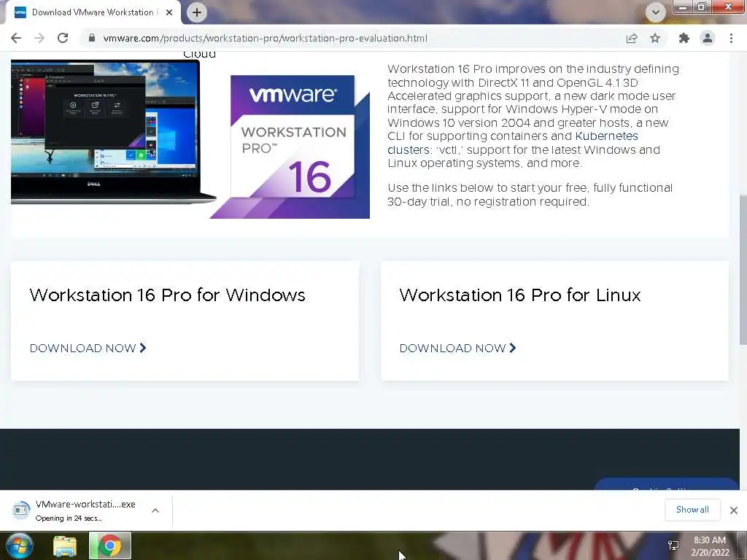This screenshot has width=747, height=560.
Task: Reload the VMware page
Action: click(63, 38)
